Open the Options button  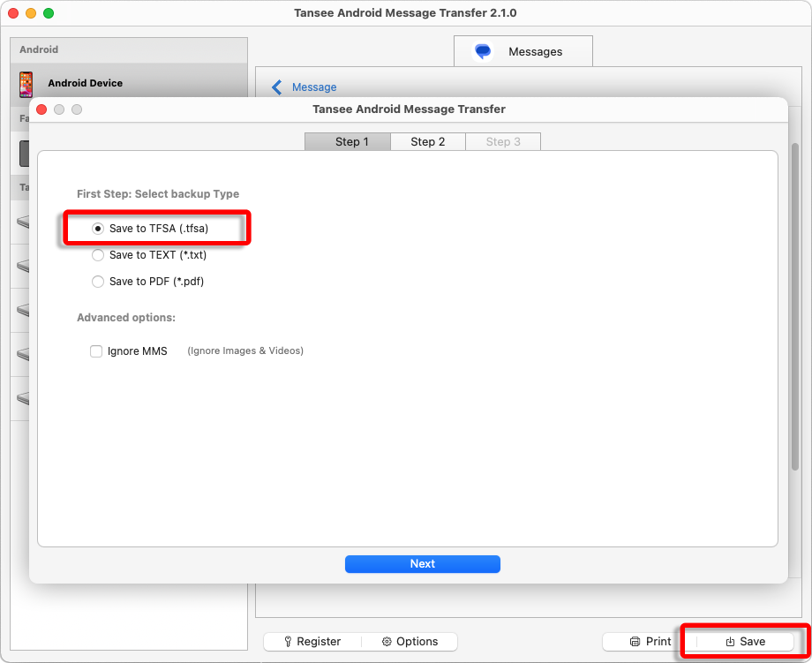click(410, 642)
